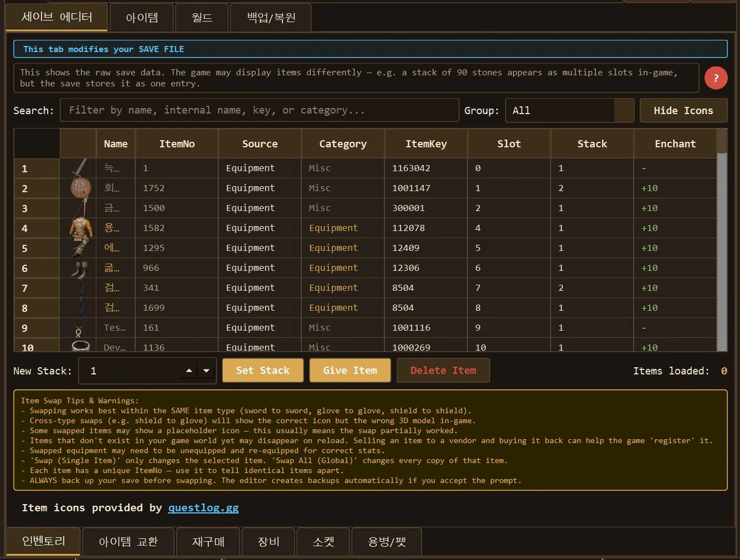Click the table's vertical scrollbar
740x560 pixels.
pos(722,240)
